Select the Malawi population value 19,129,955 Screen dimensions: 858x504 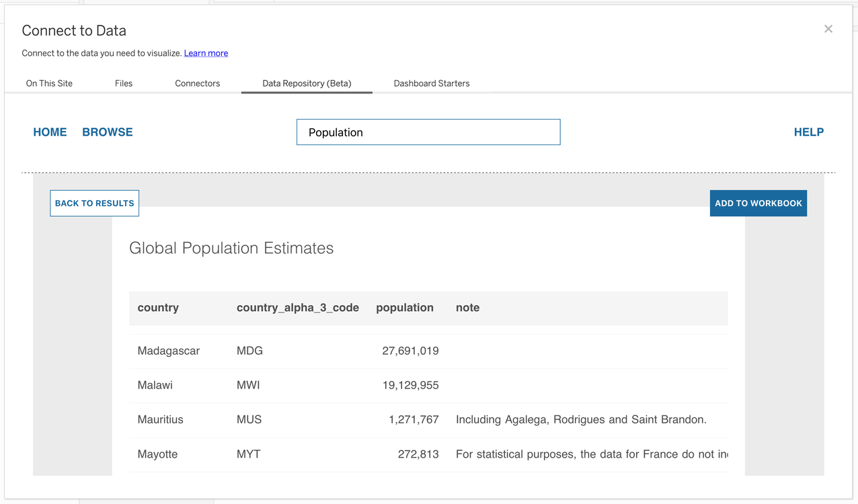coord(410,386)
